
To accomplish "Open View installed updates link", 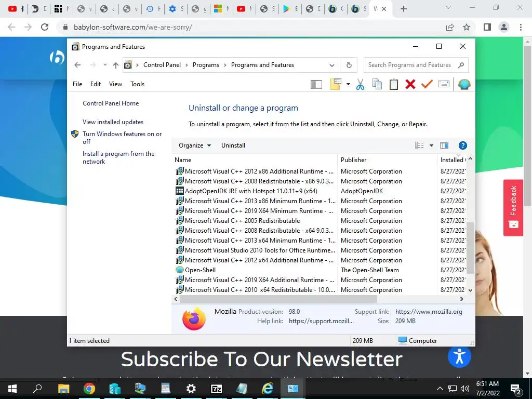I will click(x=113, y=122).
